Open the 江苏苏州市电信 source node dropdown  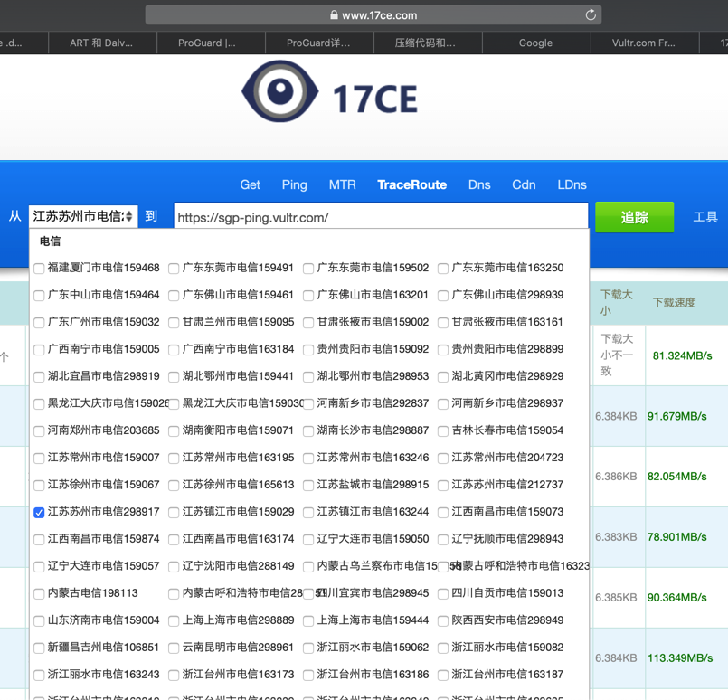(x=83, y=216)
